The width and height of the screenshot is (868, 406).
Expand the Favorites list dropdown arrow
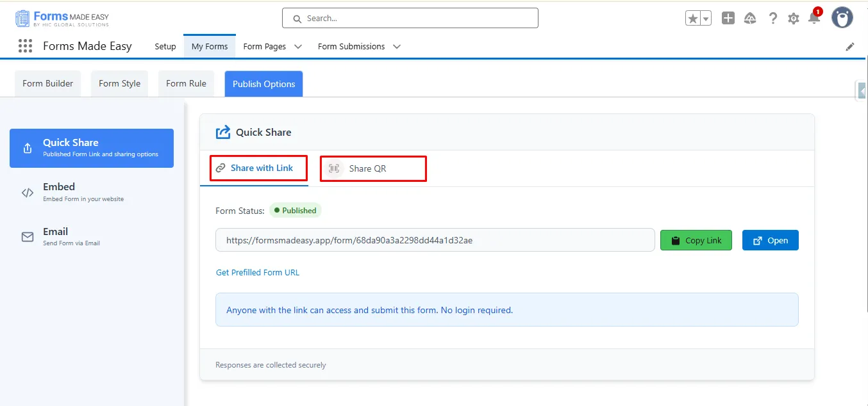[x=706, y=19]
